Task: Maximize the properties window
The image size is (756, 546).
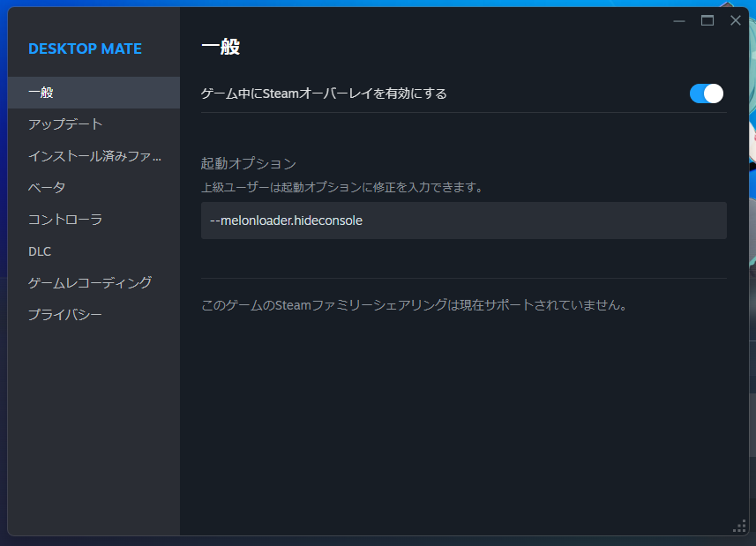Action: coord(707,20)
